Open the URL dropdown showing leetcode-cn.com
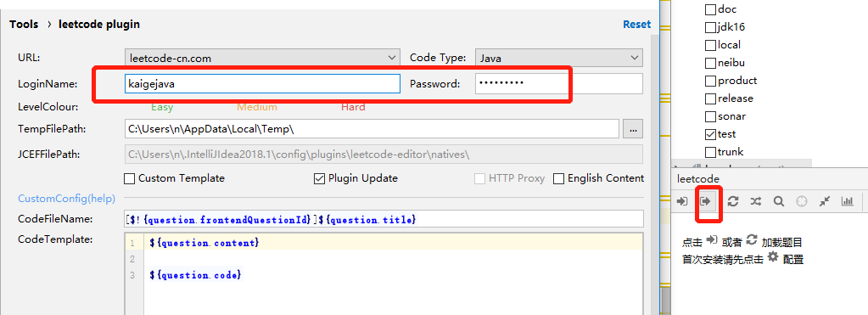 click(262, 58)
